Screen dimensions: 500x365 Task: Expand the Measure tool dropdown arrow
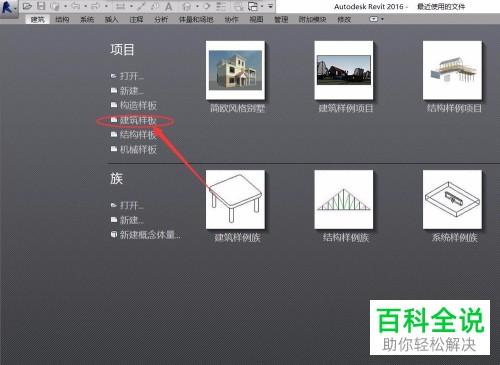[131, 6]
